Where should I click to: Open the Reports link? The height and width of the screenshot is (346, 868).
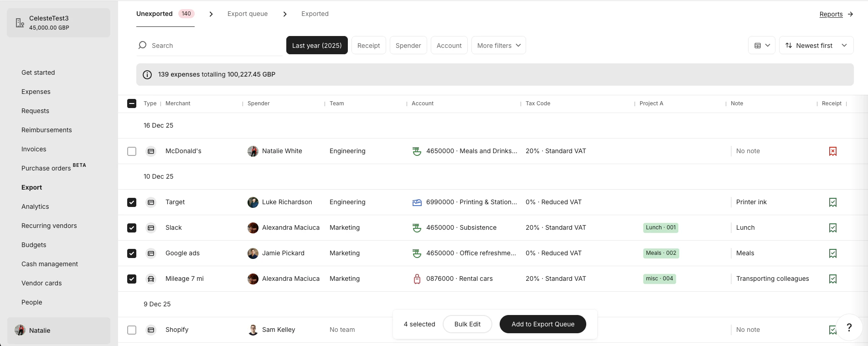click(831, 14)
